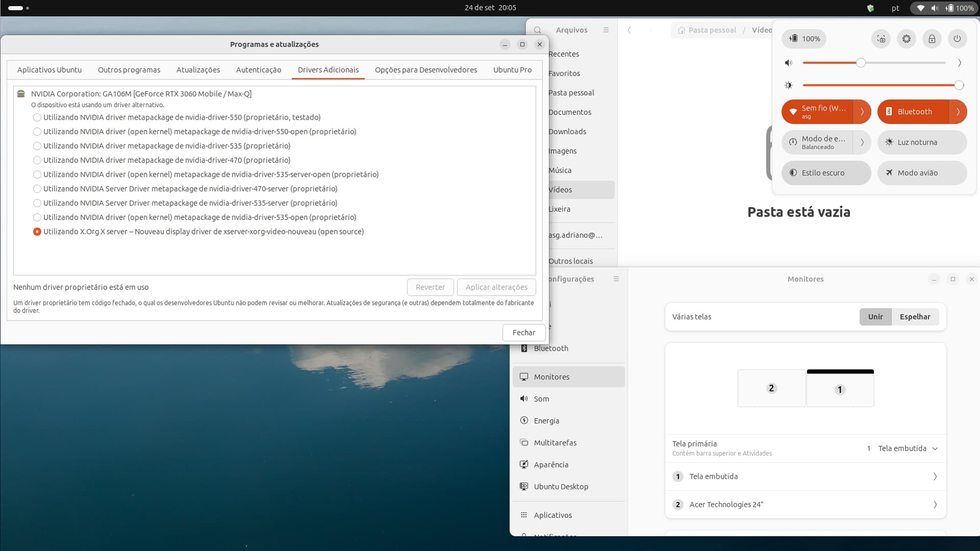Switch to Ubuntu Pro tab

pos(512,70)
